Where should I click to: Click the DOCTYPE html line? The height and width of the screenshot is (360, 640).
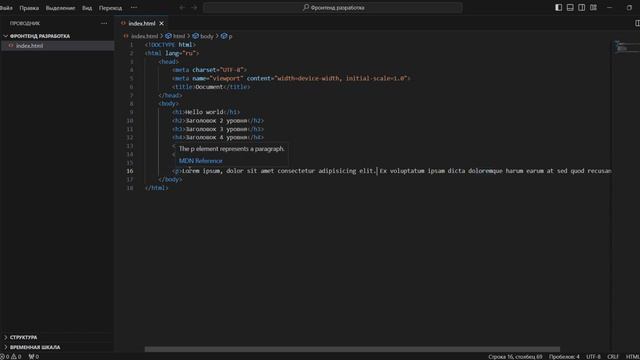tap(170, 45)
